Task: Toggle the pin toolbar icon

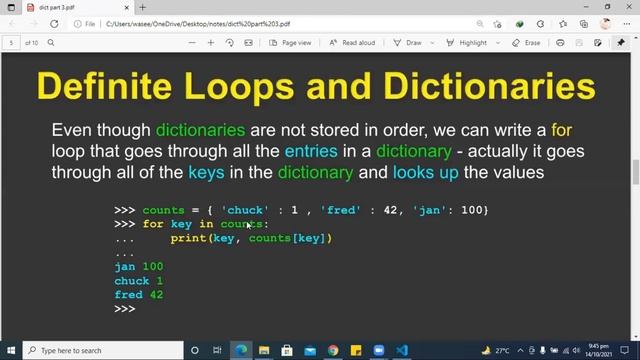Action: coord(621,42)
